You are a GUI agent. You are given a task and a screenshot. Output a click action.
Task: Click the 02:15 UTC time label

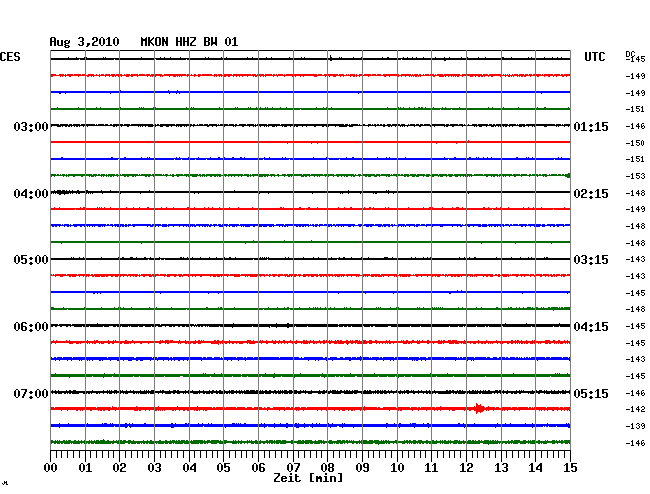pyautogui.click(x=591, y=194)
